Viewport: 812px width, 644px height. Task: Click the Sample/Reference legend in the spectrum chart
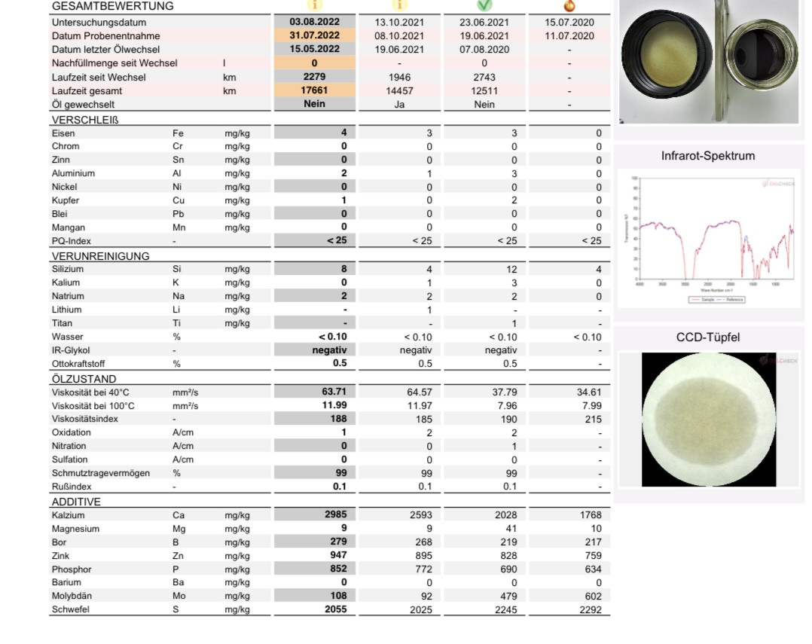[717, 299]
